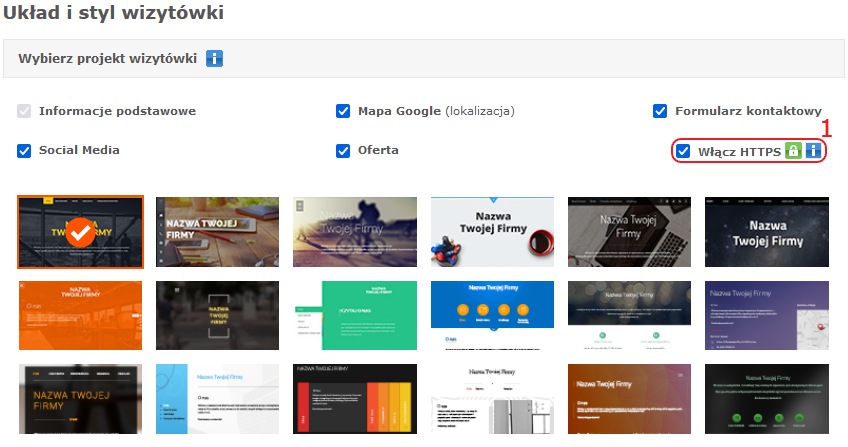
Task: Uncheck the Oferta checkbox
Action: click(343, 151)
